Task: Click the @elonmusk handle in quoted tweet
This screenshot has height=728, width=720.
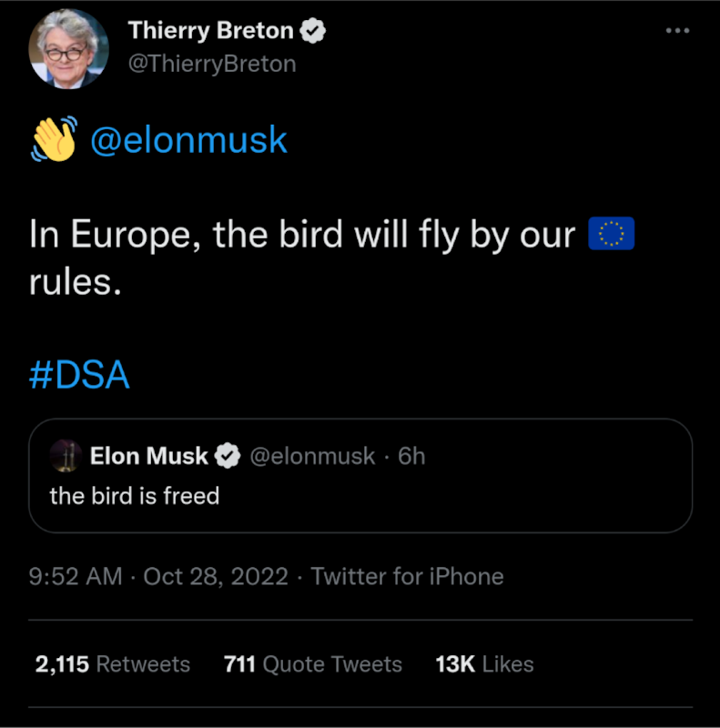Action: pyautogui.click(x=312, y=457)
